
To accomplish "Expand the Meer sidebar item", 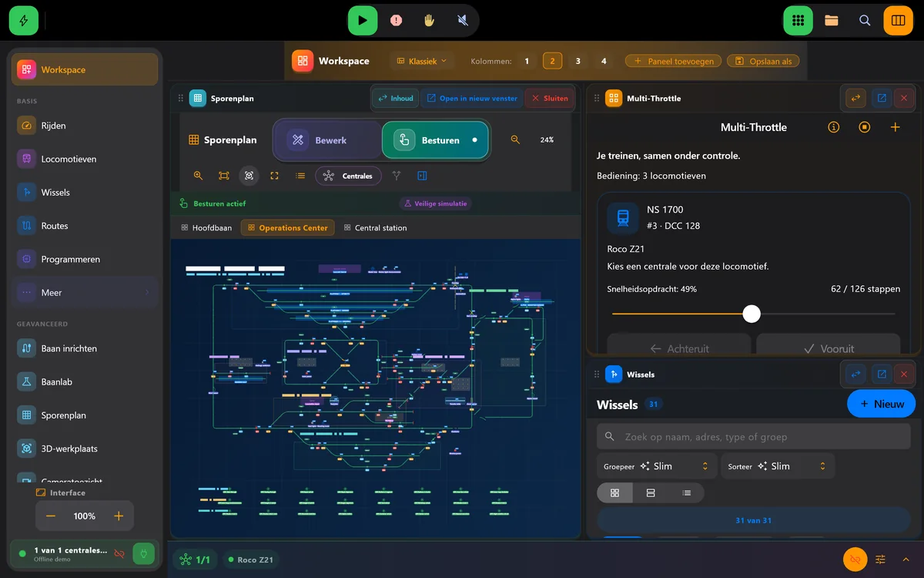I will tap(85, 293).
